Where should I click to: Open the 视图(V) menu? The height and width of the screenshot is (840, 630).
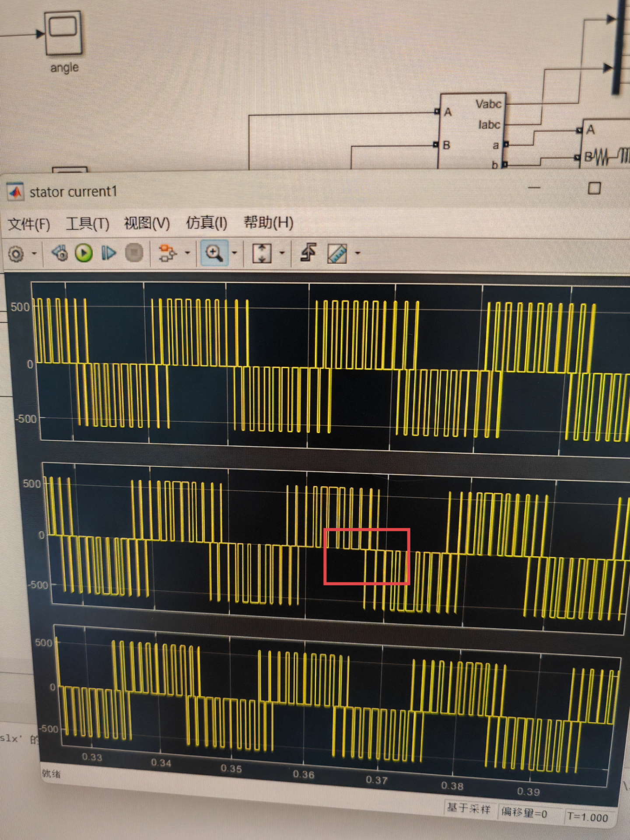tap(147, 223)
